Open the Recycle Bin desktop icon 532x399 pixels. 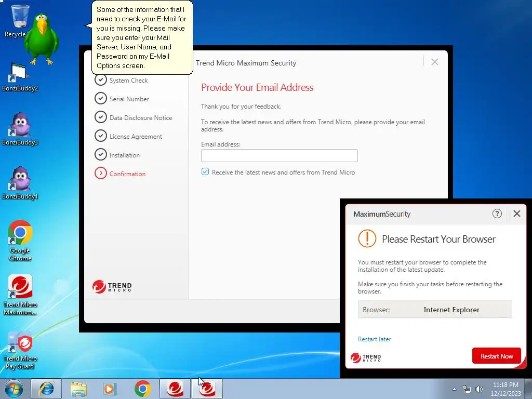pos(17,20)
